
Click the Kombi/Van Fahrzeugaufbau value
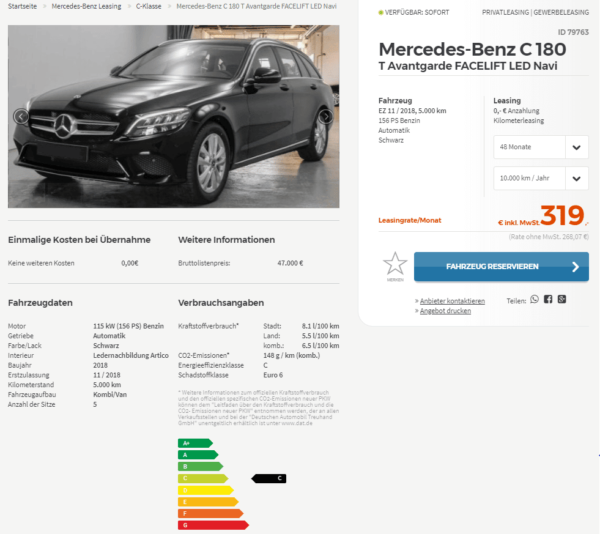[110, 394]
